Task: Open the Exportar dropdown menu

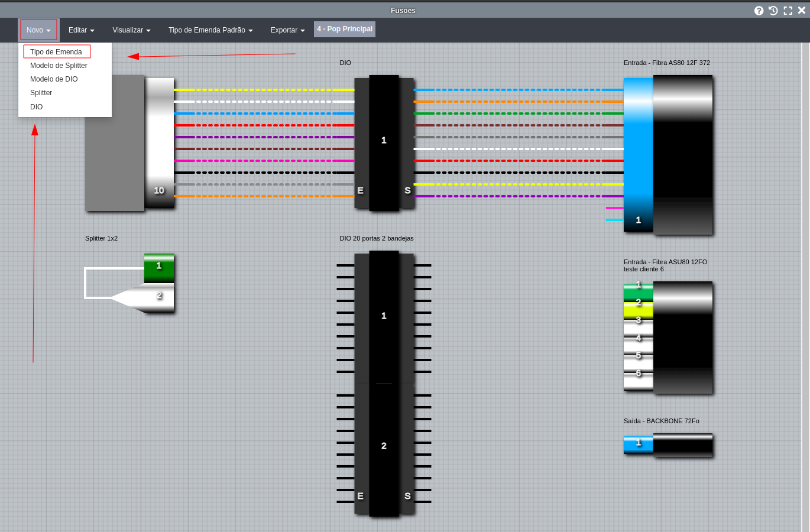Action: tap(287, 30)
